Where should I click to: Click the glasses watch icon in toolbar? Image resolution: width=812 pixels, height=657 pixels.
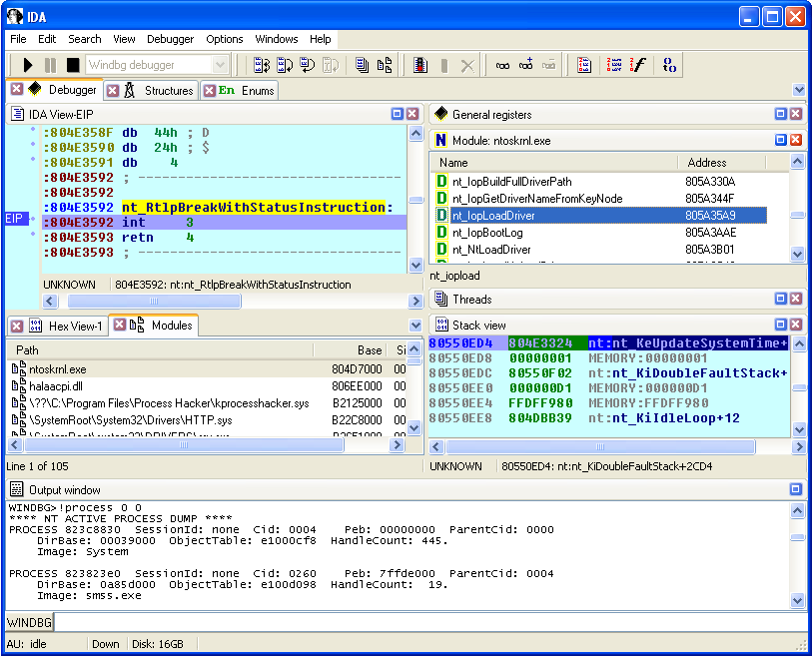click(502, 65)
